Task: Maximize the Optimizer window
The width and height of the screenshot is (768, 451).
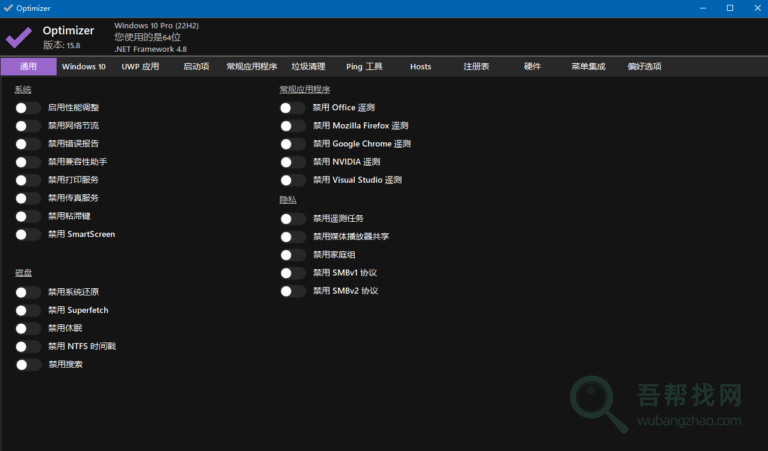Action: click(729, 8)
